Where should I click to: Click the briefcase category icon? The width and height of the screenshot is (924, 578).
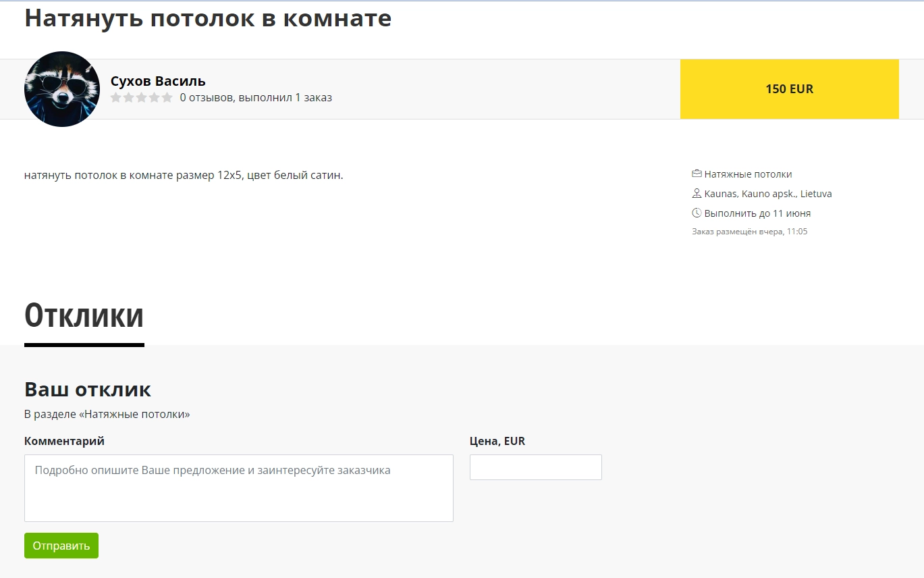tap(697, 174)
